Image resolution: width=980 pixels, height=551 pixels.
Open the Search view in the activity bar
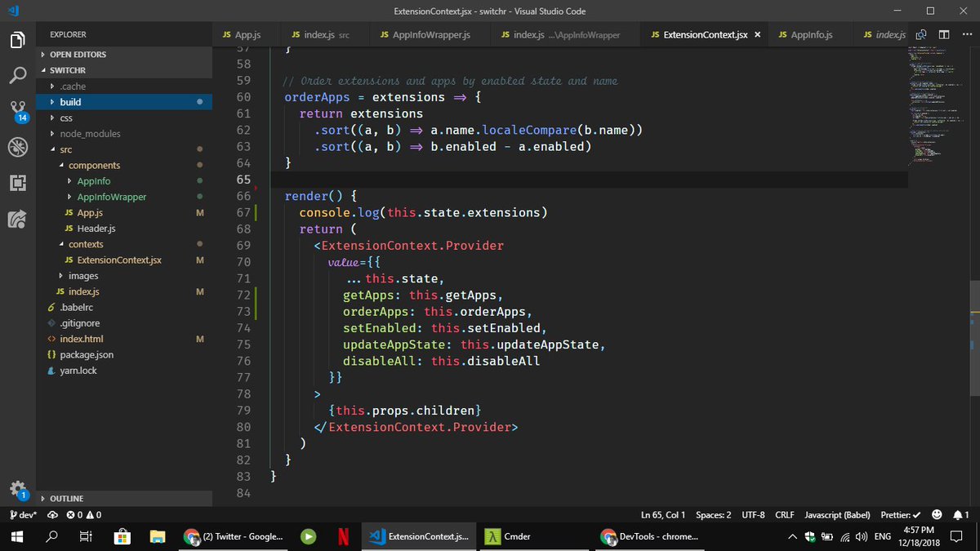point(17,73)
